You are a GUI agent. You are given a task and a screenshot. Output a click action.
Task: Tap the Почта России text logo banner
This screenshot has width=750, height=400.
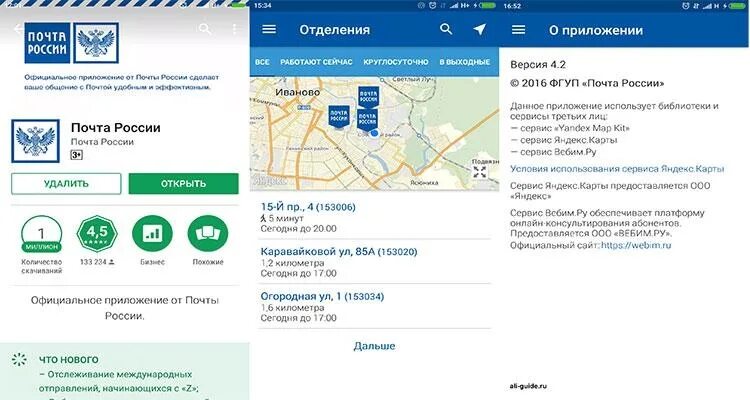pyautogui.click(x=47, y=43)
